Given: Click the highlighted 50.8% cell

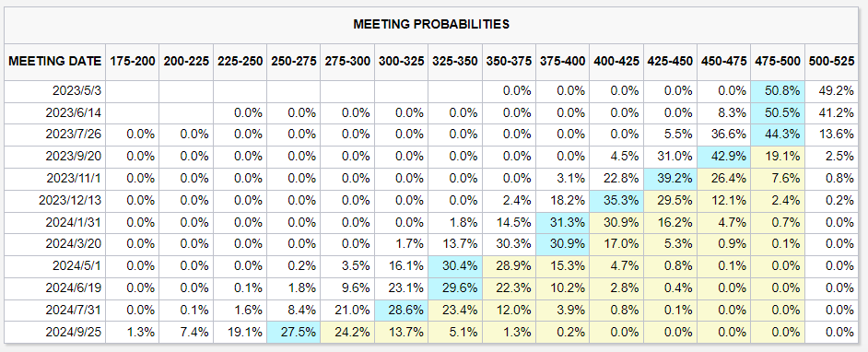Looking at the screenshot, I should (x=777, y=91).
